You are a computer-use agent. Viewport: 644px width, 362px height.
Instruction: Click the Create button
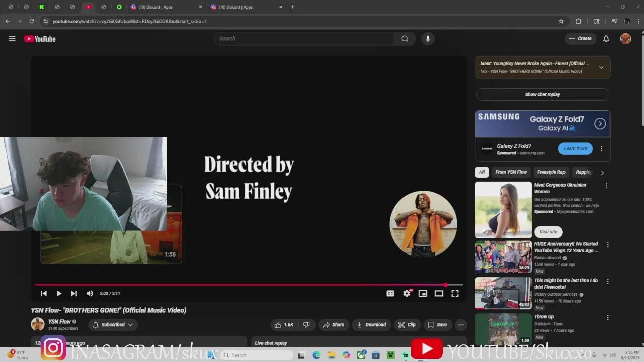[x=580, y=39]
